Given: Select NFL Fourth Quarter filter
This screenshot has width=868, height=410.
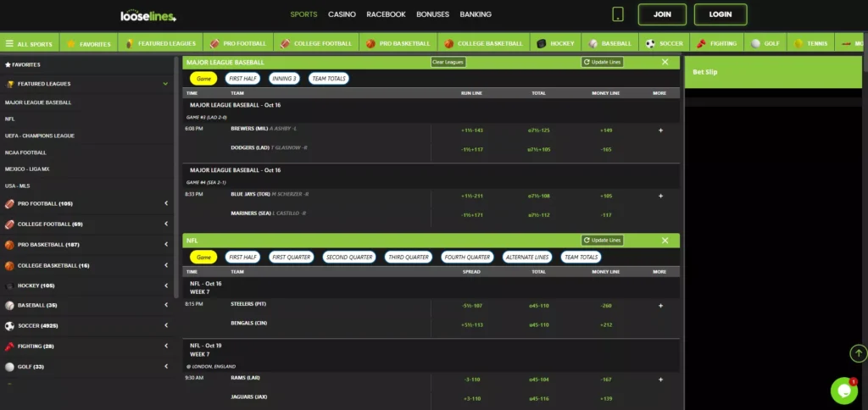Looking at the screenshot, I should 468,257.
